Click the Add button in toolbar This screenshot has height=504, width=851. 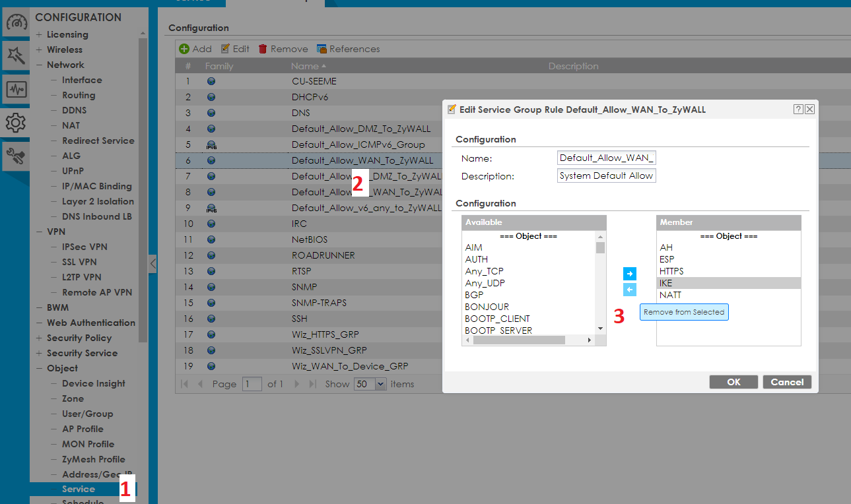(195, 49)
